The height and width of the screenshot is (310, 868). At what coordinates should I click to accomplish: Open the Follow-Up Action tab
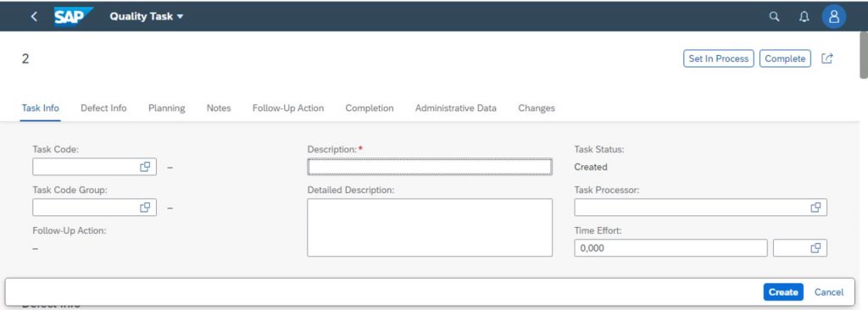(288, 108)
